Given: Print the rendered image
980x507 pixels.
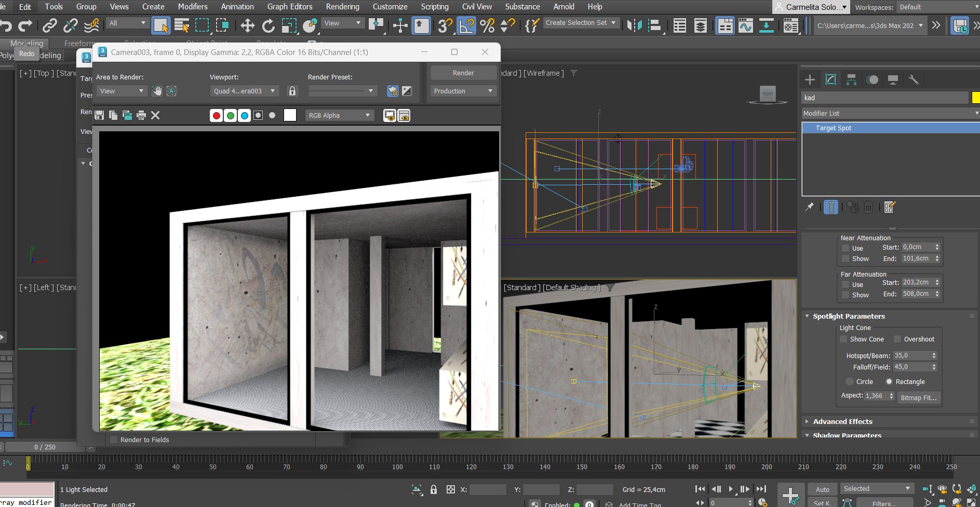Looking at the screenshot, I should 141,115.
